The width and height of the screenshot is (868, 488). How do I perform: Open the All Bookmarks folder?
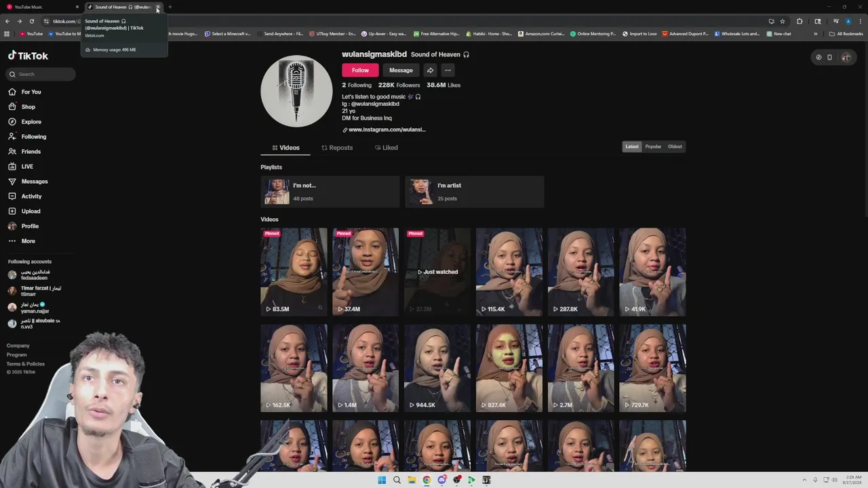846,34
